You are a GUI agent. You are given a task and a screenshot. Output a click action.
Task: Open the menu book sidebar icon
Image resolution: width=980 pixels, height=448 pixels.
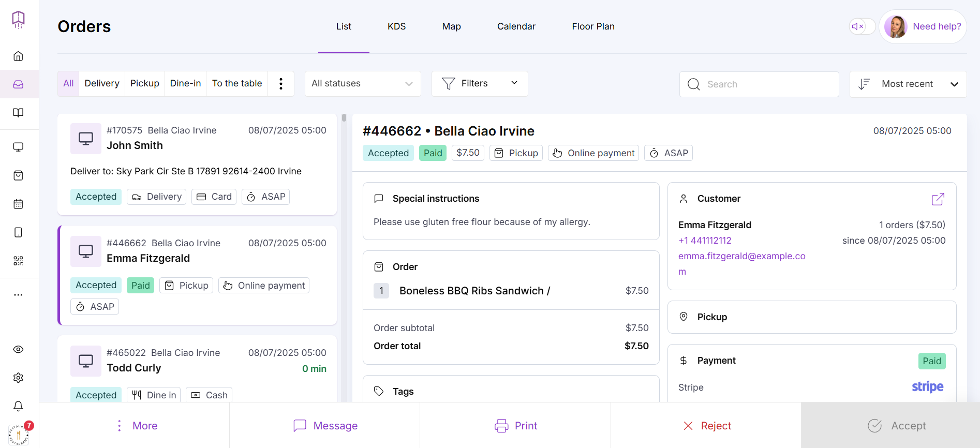pos(18,113)
